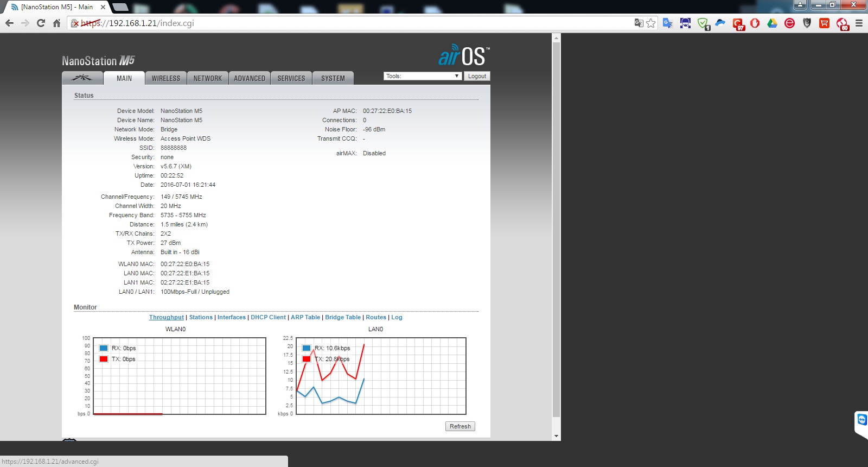Image resolution: width=868 pixels, height=467 pixels.
Task: Click SSID value 88888888
Action: [174, 148]
